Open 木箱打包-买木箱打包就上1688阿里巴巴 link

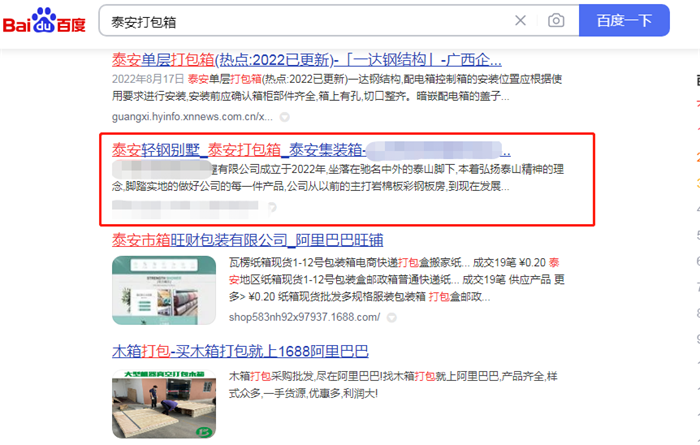[x=240, y=351]
